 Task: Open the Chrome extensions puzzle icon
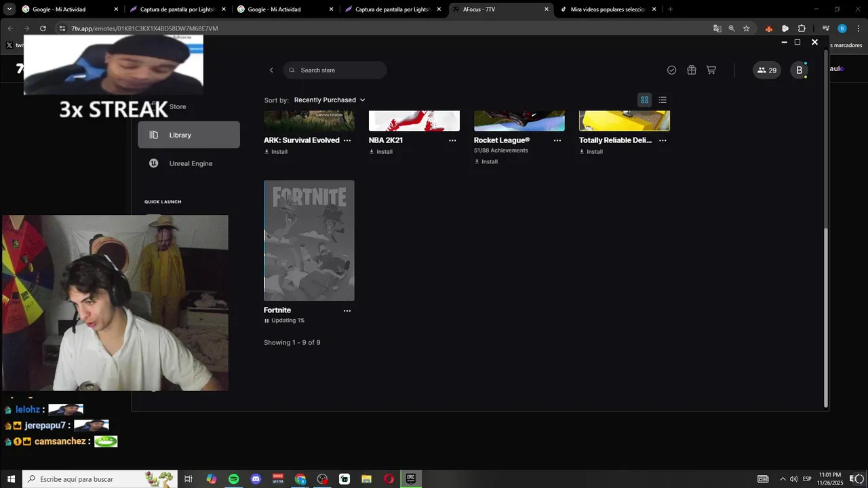[x=802, y=28]
